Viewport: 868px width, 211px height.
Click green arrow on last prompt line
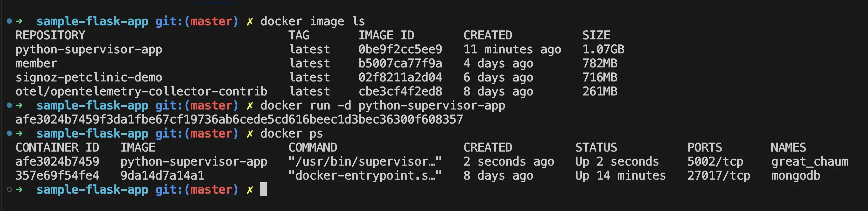[x=19, y=189]
